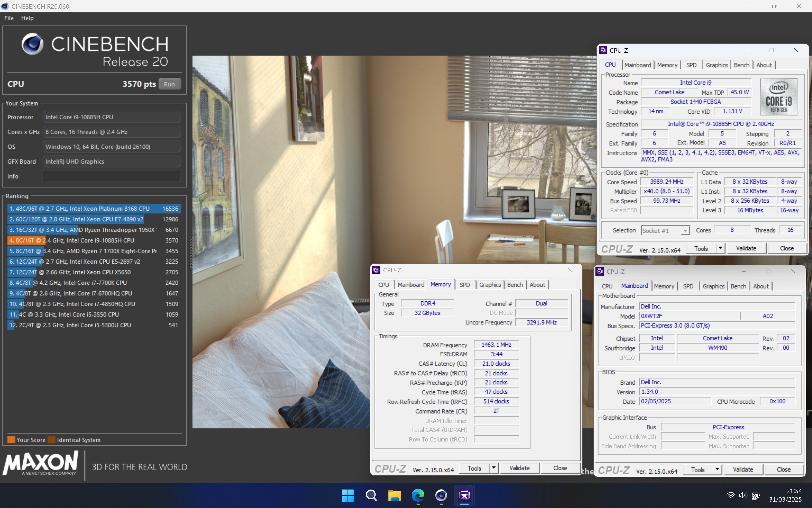Screen dimensions: 812x508
Task: Open Bench tab in Memory CPU-Z window
Action: 515,285
